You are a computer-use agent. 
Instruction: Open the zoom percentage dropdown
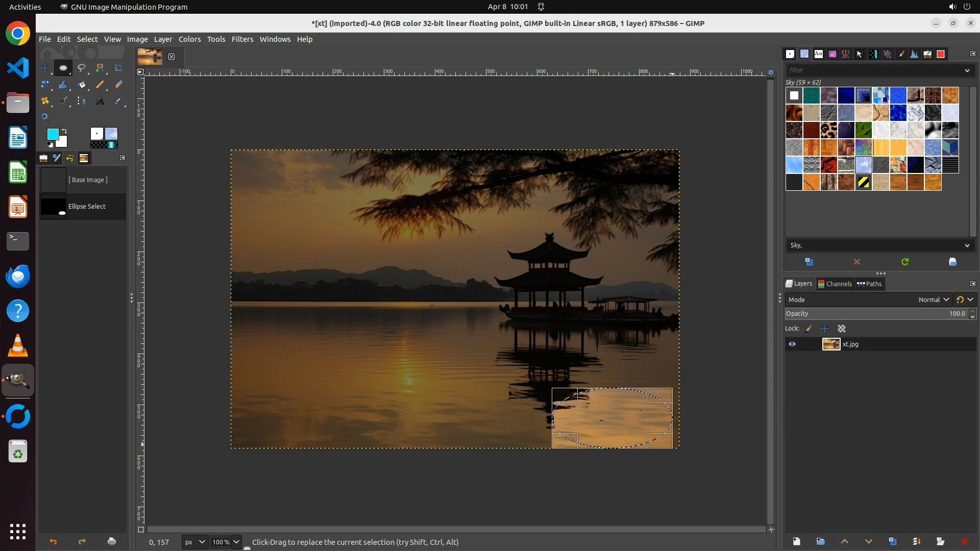236,542
